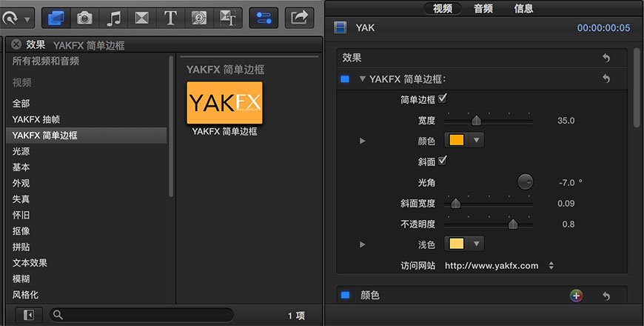
Task: Reset all effects with the 效果 arrow
Action: (606, 58)
